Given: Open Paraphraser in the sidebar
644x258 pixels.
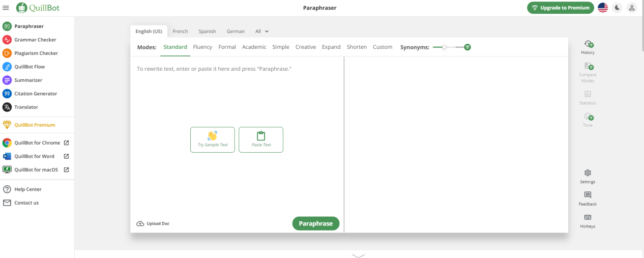Looking at the screenshot, I should point(29,26).
